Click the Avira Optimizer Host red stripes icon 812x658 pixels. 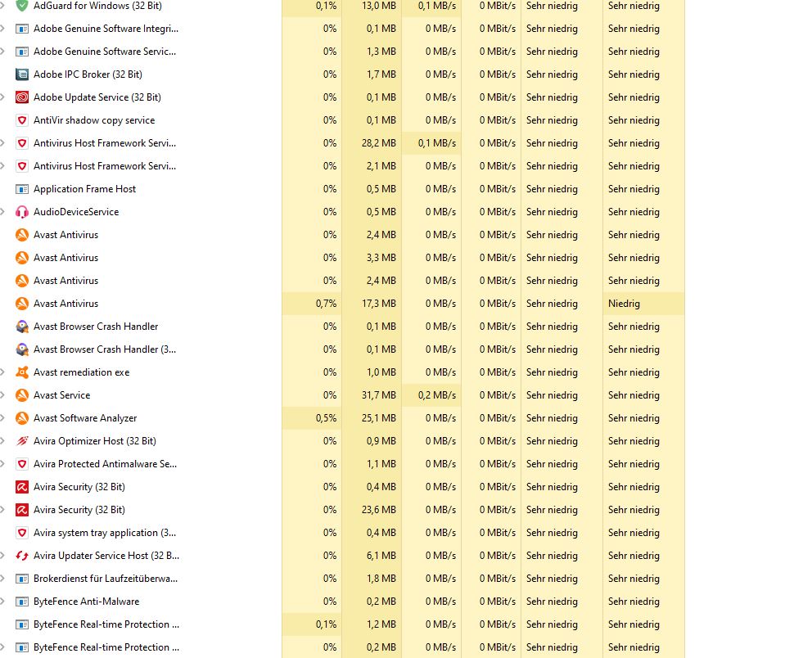(22, 441)
